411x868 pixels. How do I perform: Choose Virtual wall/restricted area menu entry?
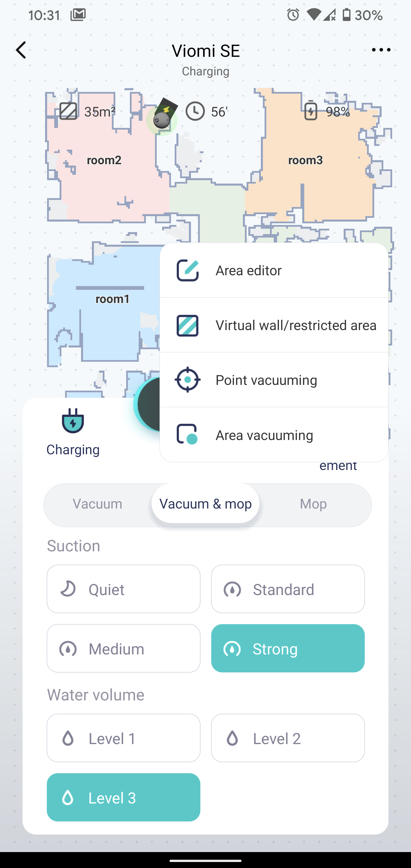click(274, 325)
